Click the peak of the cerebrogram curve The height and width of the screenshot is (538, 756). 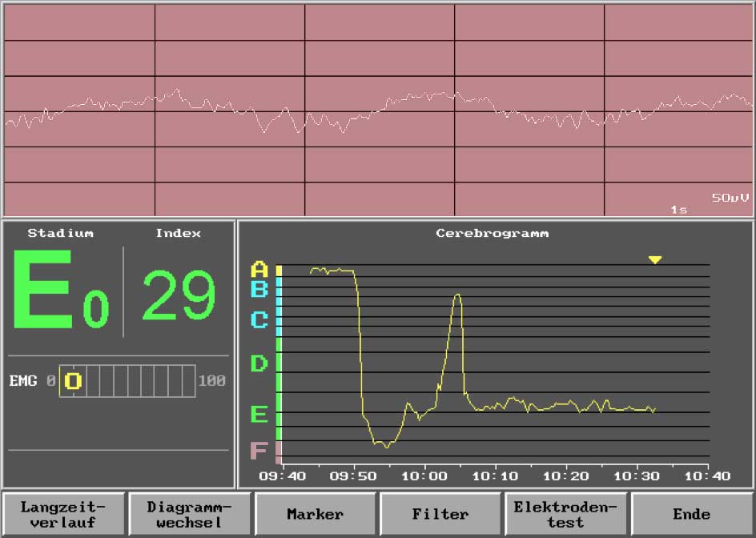[x=457, y=295]
